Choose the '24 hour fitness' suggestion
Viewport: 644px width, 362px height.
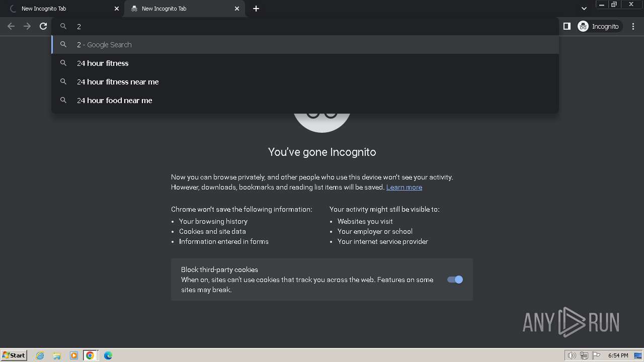[305, 63]
